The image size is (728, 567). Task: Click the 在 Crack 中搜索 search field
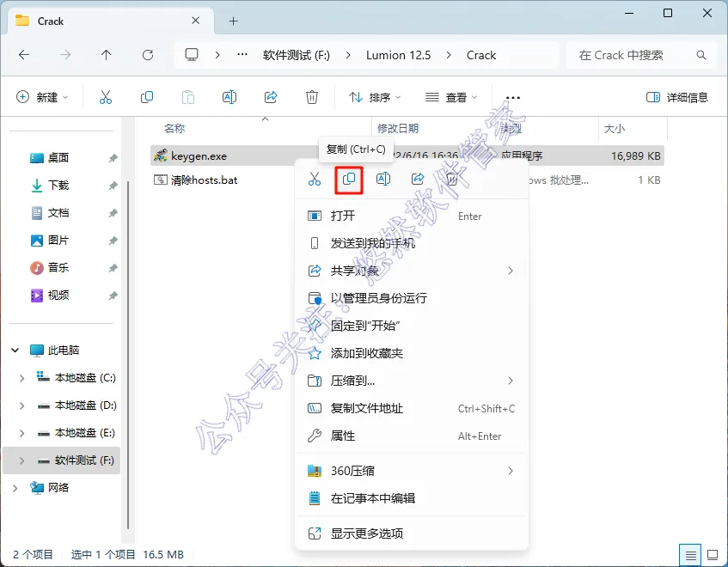tap(642, 55)
